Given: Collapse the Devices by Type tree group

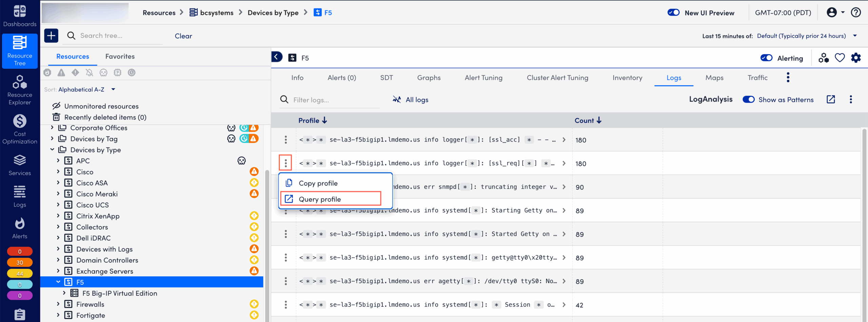Looking at the screenshot, I should (x=52, y=149).
